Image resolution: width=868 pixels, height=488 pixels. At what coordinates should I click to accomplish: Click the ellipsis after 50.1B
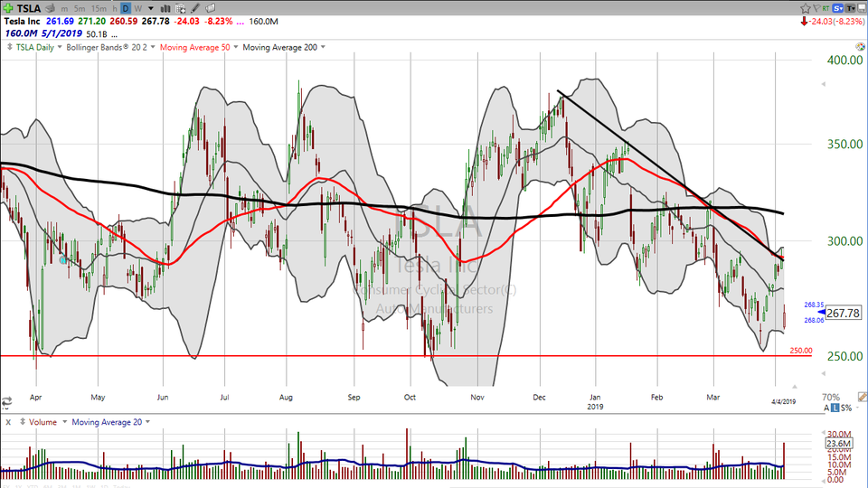114,34
